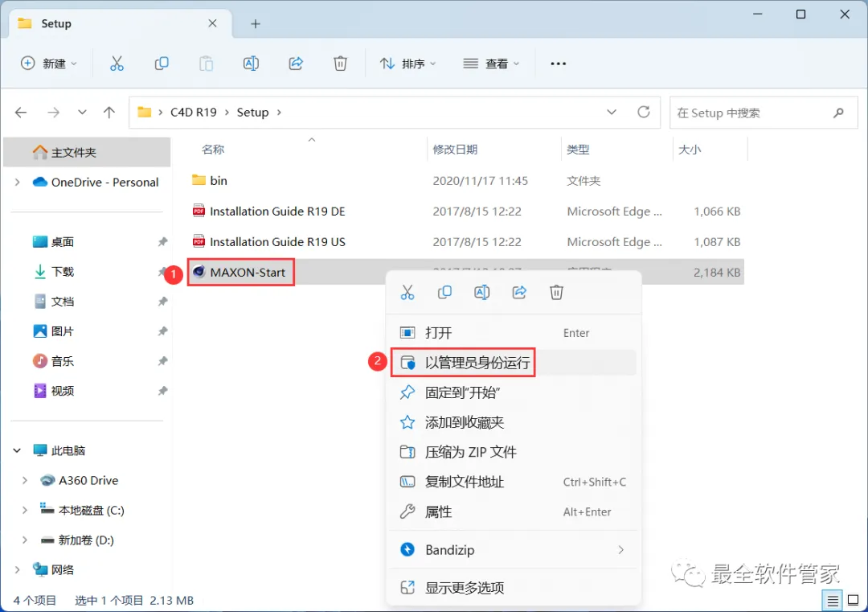Open the 排序 sort dropdown

pyautogui.click(x=408, y=64)
